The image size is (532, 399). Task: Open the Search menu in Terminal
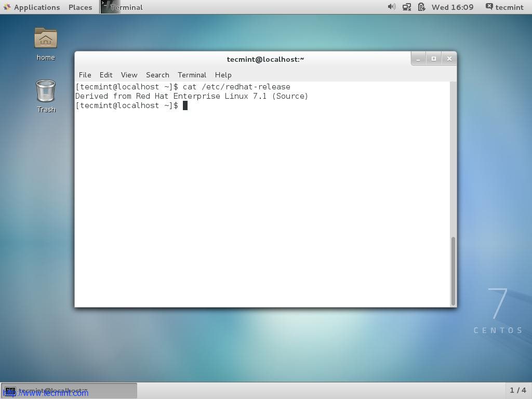[157, 75]
